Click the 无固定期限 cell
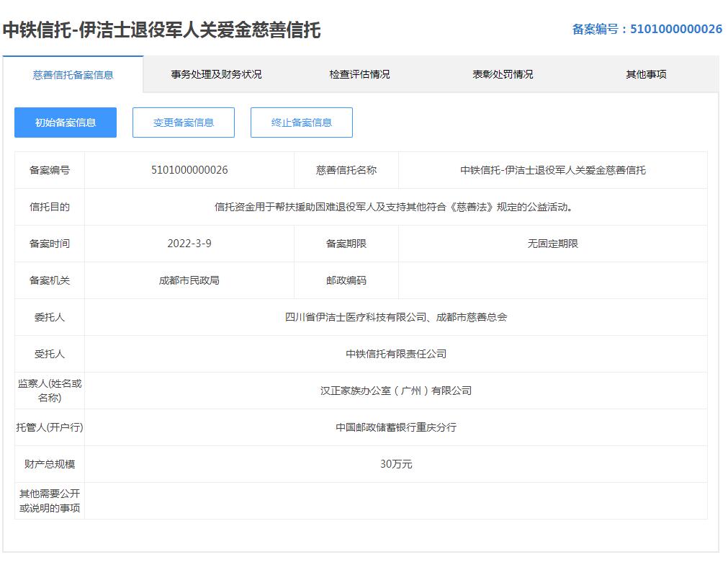The width and height of the screenshot is (728, 570). click(x=552, y=244)
